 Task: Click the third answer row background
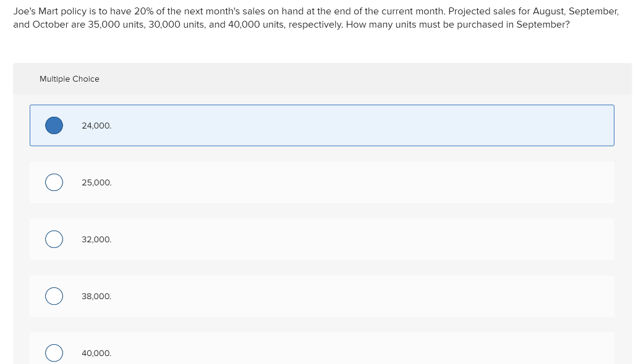321,239
